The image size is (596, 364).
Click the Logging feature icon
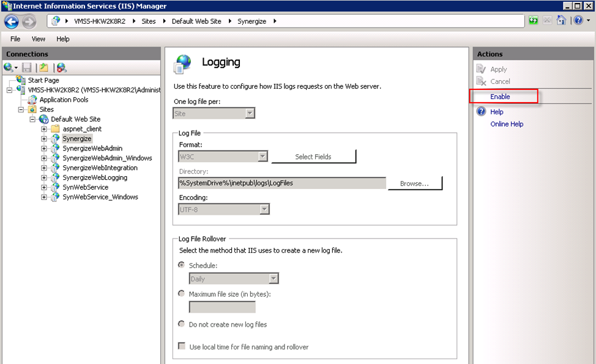(182, 64)
